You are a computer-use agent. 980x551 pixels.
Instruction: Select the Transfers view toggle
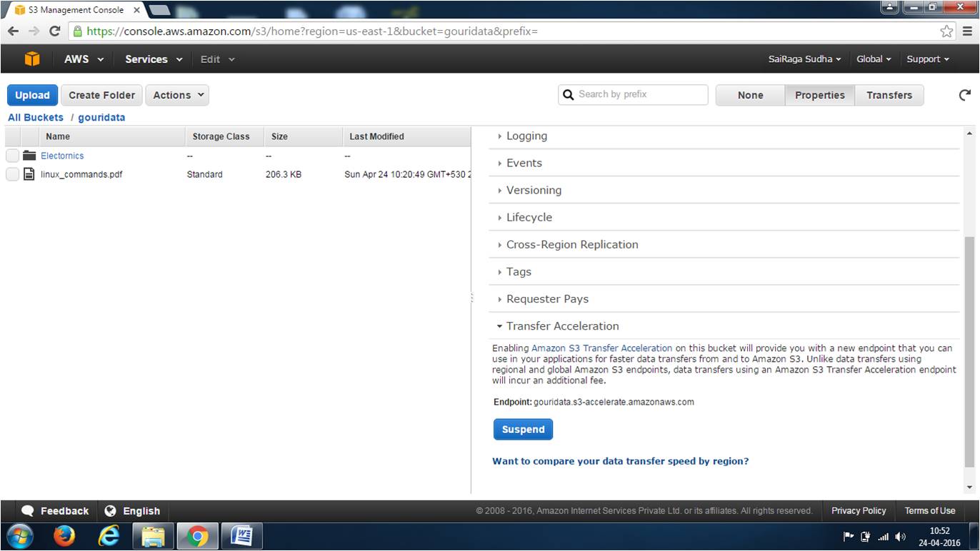pyautogui.click(x=889, y=95)
